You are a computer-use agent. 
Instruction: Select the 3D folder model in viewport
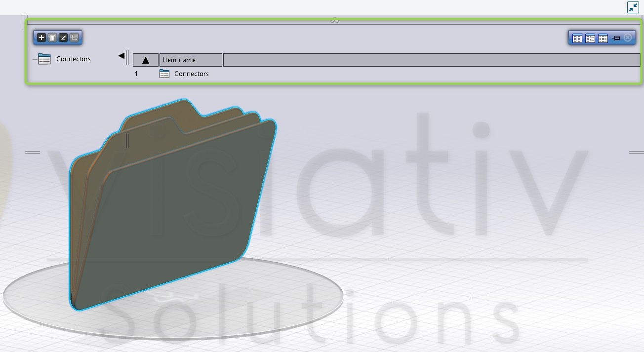tap(173, 212)
